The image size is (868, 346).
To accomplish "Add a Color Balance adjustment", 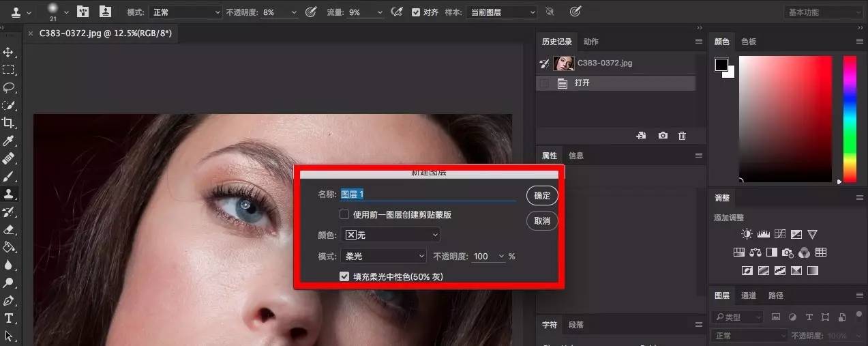I will pyautogui.click(x=755, y=253).
